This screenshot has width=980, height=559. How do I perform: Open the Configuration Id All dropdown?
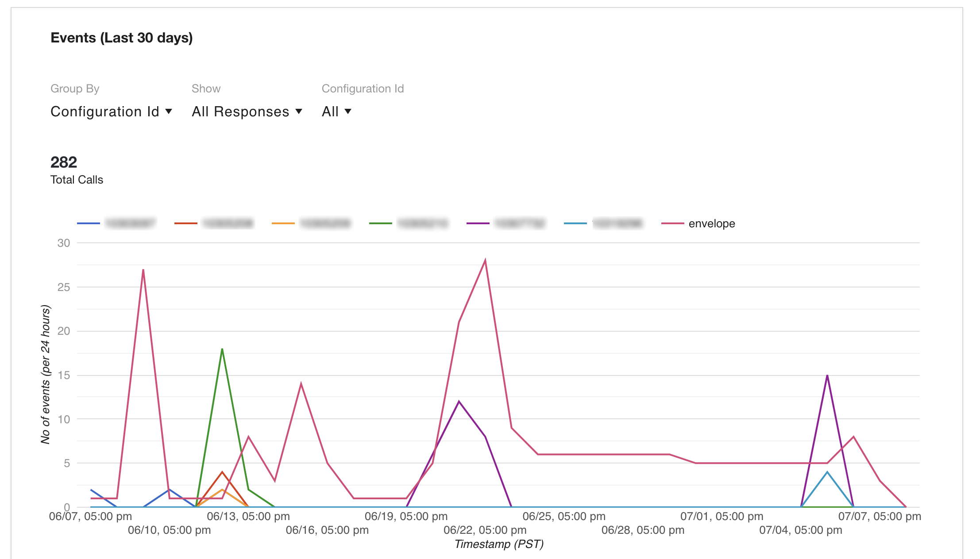coord(336,111)
